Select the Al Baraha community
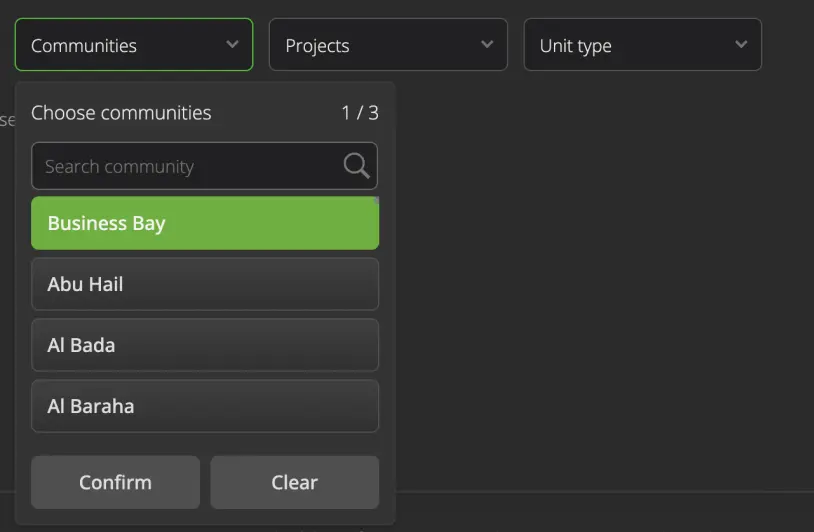This screenshot has width=814, height=532. point(205,406)
